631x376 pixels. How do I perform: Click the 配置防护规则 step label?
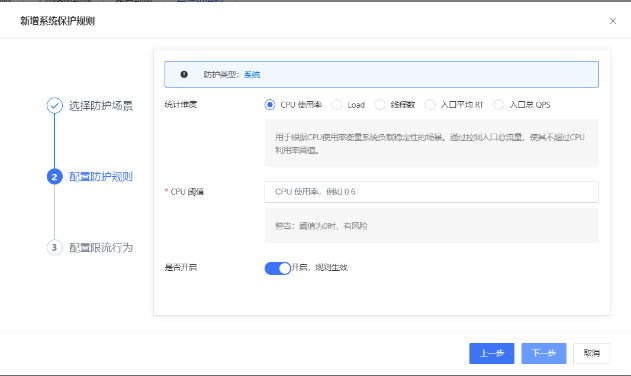pos(101,177)
